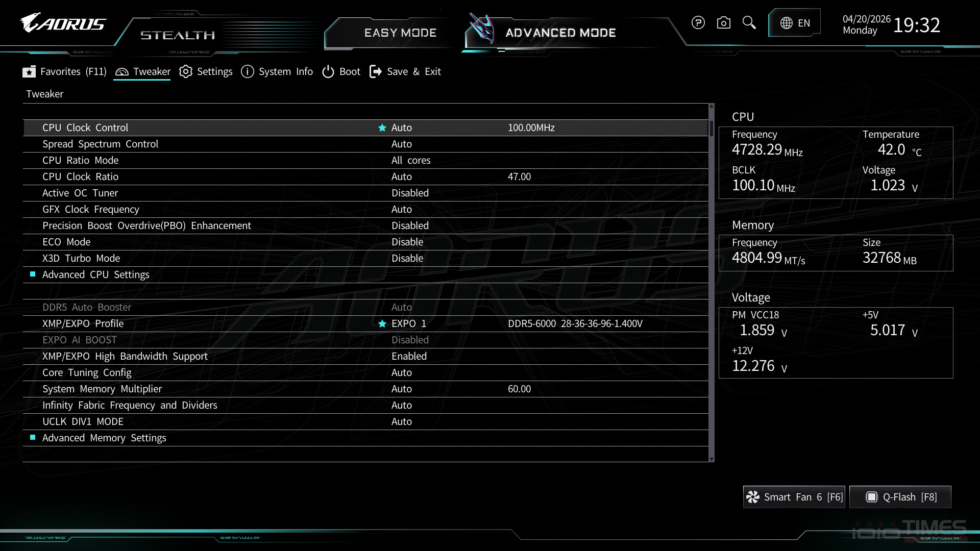The image size is (980, 551).
Task: Launch Smart Fan 6 settings
Action: [x=793, y=496]
